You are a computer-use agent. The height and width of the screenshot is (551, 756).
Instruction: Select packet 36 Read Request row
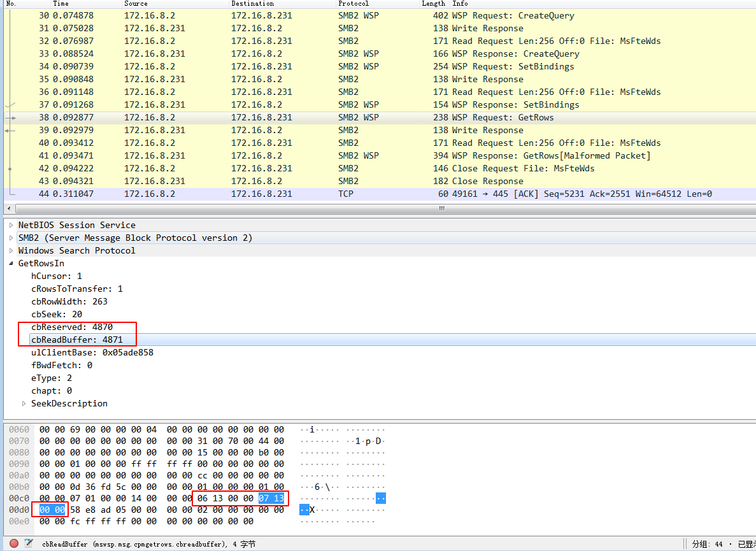[x=380, y=92]
